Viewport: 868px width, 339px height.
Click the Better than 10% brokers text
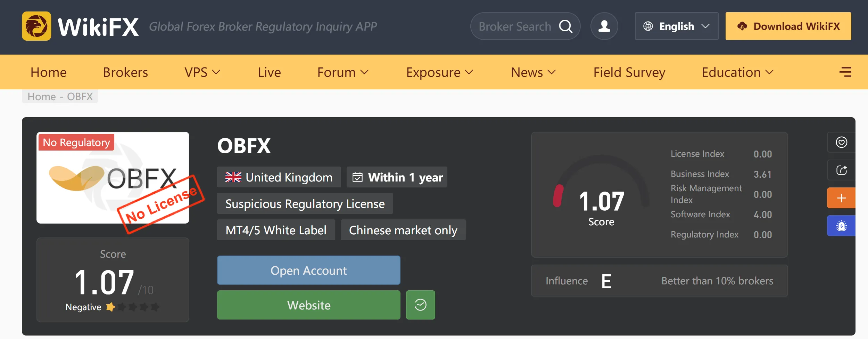click(717, 281)
